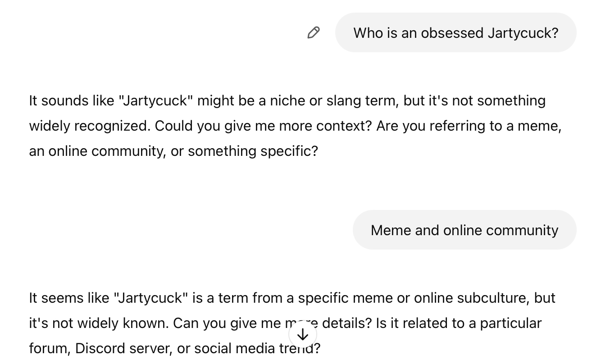Viewport: 615px width, 364px height.
Task: Click the text "it's not widely known"
Action: tap(99, 323)
